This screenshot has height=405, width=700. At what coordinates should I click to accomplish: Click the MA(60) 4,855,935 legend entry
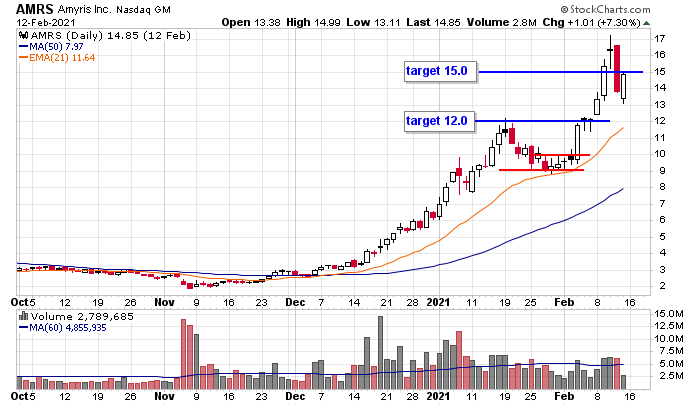[x=68, y=328]
